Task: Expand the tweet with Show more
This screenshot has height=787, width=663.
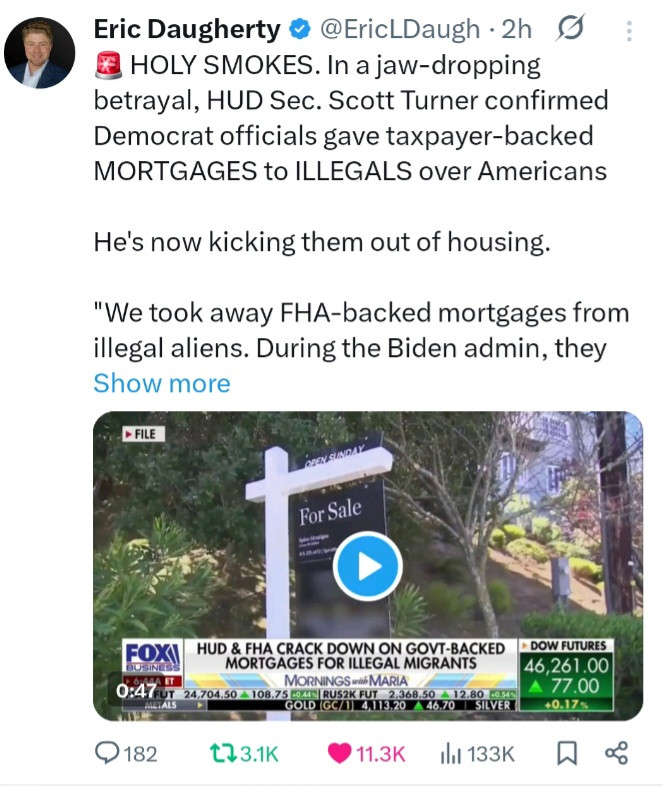Action: pos(162,383)
